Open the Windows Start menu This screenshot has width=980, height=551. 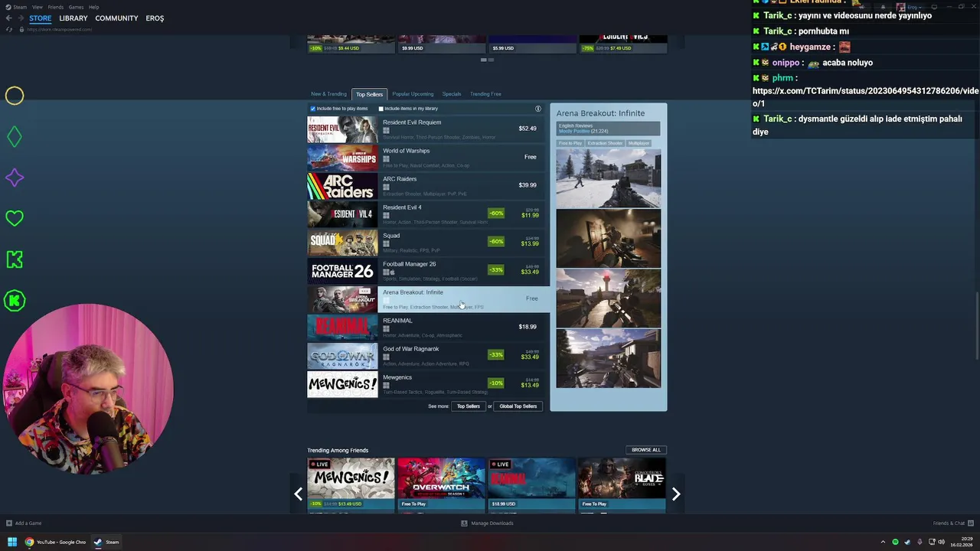[x=11, y=542]
